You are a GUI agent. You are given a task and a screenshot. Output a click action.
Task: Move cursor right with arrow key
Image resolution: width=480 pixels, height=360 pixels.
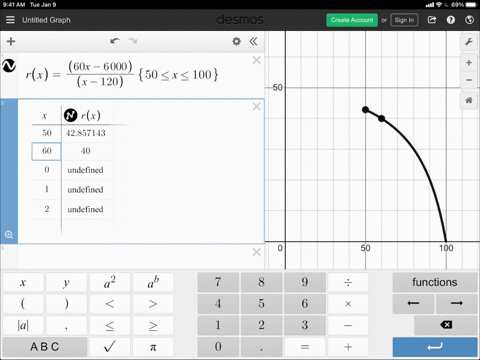point(456,304)
